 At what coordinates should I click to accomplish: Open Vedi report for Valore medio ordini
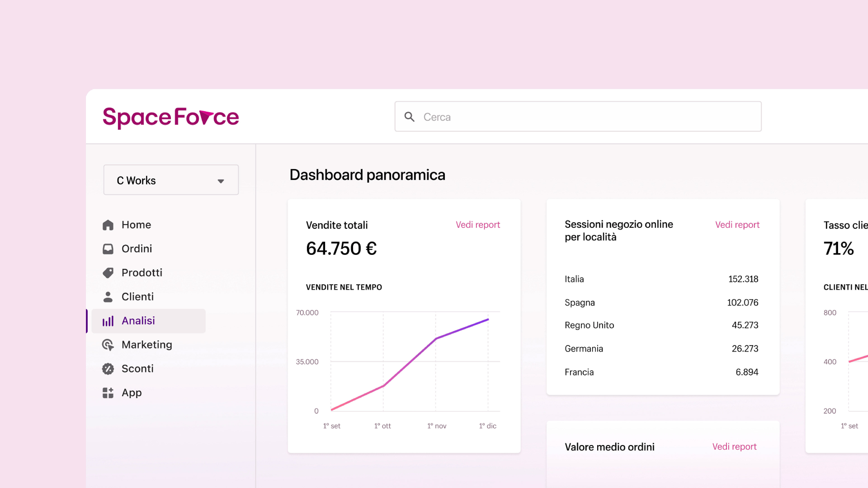click(x=734, y=447)
